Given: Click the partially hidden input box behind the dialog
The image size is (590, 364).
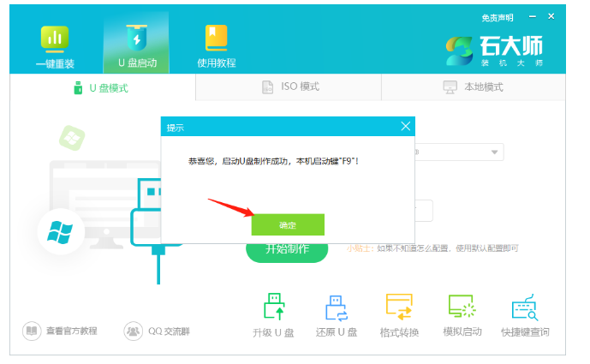Looking at the screenshot, I should point(424,211).
